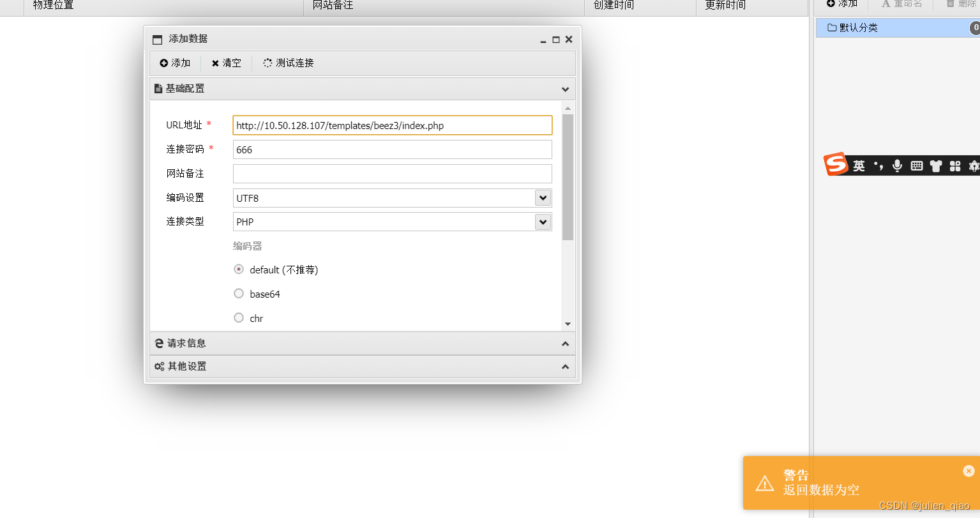This screenshot has width=980, height=518.
Task: Toggle punctuation mode on the IME bar
Action: coord(878,166)
